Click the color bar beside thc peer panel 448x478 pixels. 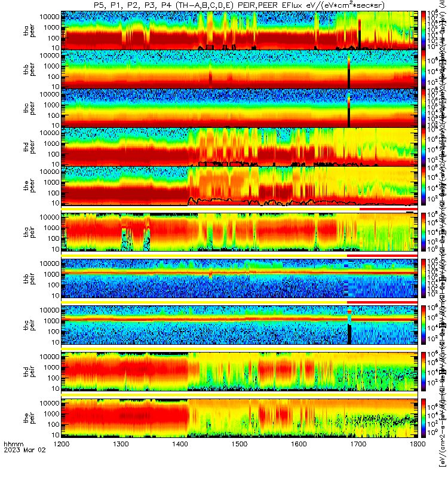[x=424, y=108]
